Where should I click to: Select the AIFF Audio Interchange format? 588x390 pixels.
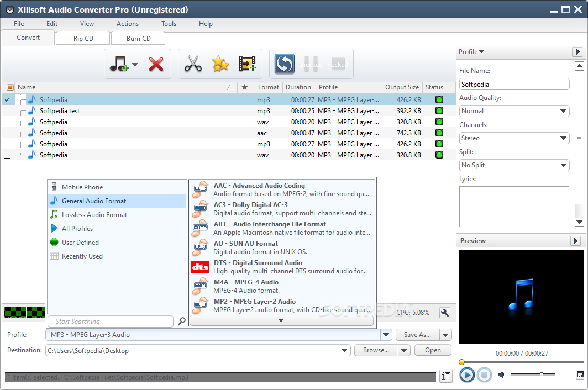[x=282, y=228]
